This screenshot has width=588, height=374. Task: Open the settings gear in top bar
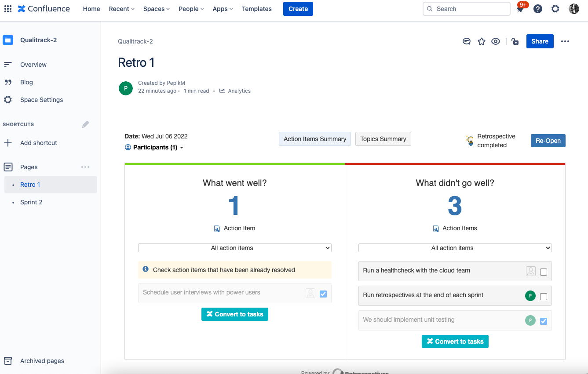555,9
